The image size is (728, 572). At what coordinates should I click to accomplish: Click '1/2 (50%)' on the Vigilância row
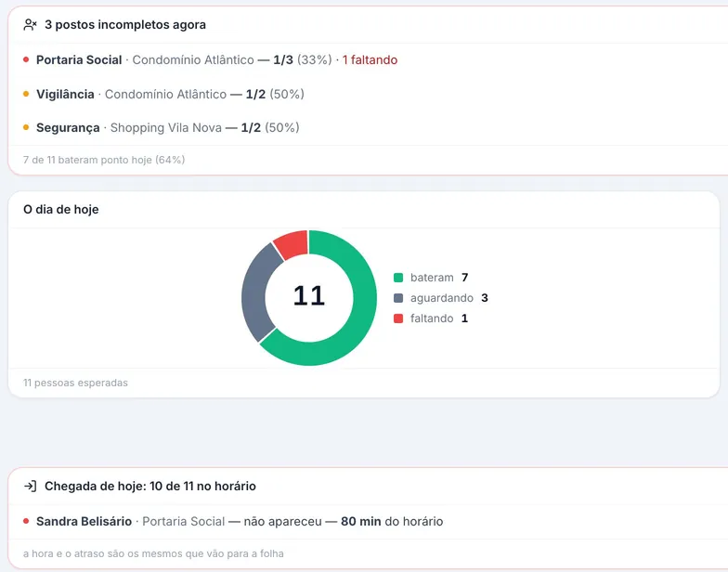pyautogui.click(x=275, y=95)
